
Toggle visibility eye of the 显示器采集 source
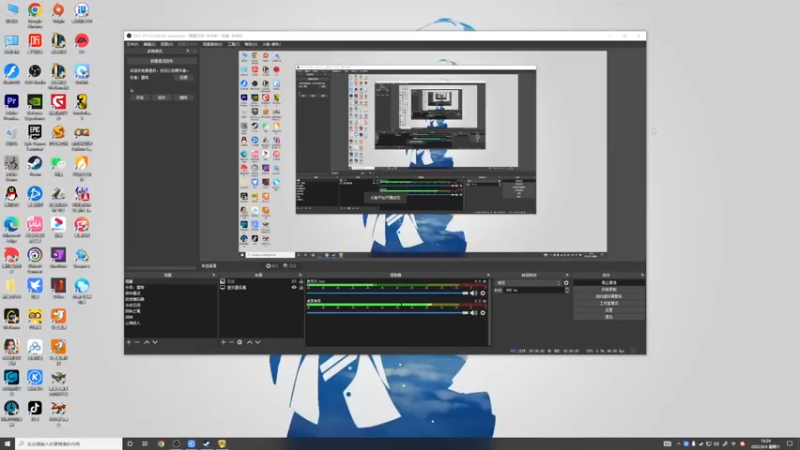click(294, 288)
